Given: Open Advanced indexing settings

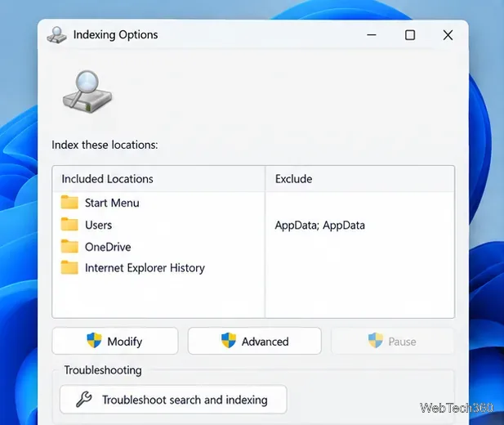Looking at the screenshot, I should (255, 341).
